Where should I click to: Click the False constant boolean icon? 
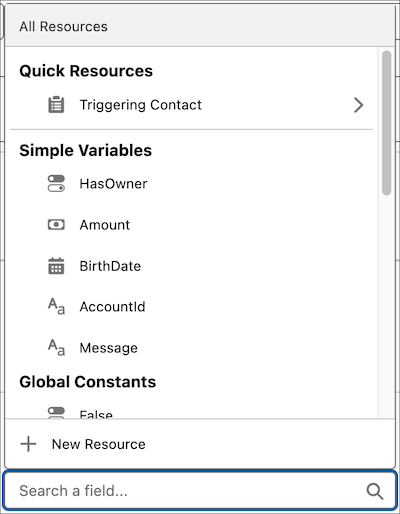(56, 413)
